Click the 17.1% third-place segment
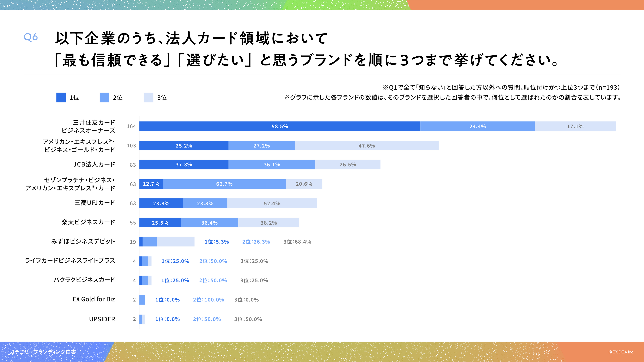The image size is (644, 362). pyautogui.click(x=575, y=126)
